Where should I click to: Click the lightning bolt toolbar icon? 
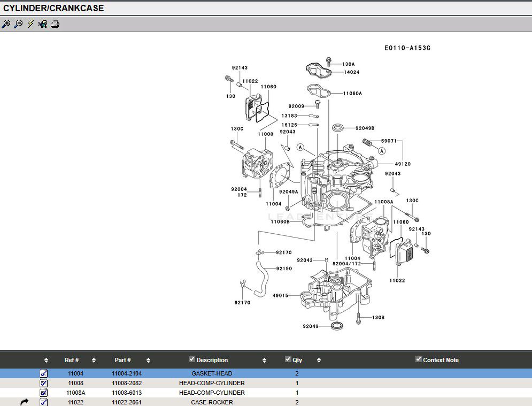pos(30,24)
